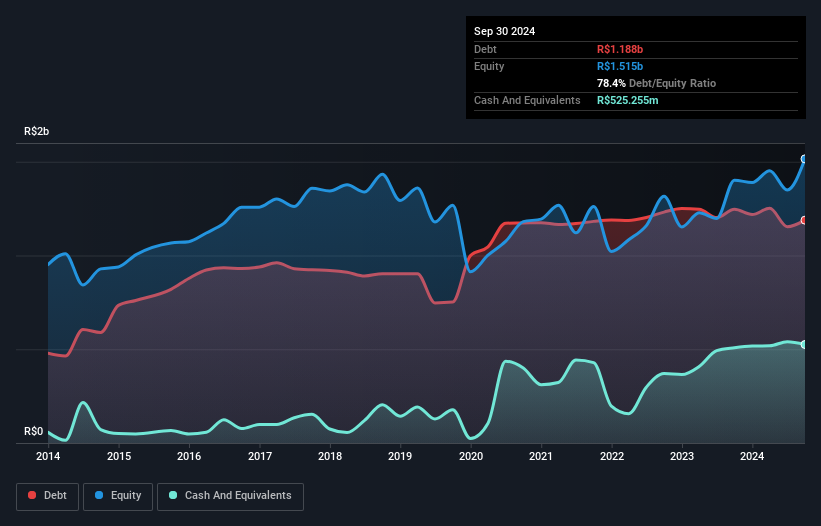
Task: Click the blue Equity endpoint marker
Action: pyautogui.click(x=804, y=159)
